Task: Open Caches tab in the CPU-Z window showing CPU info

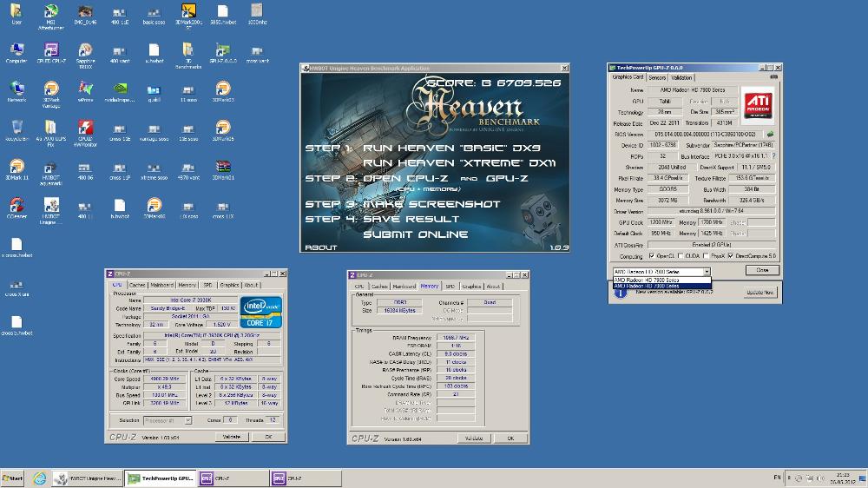Action: [x=137, y=285]
